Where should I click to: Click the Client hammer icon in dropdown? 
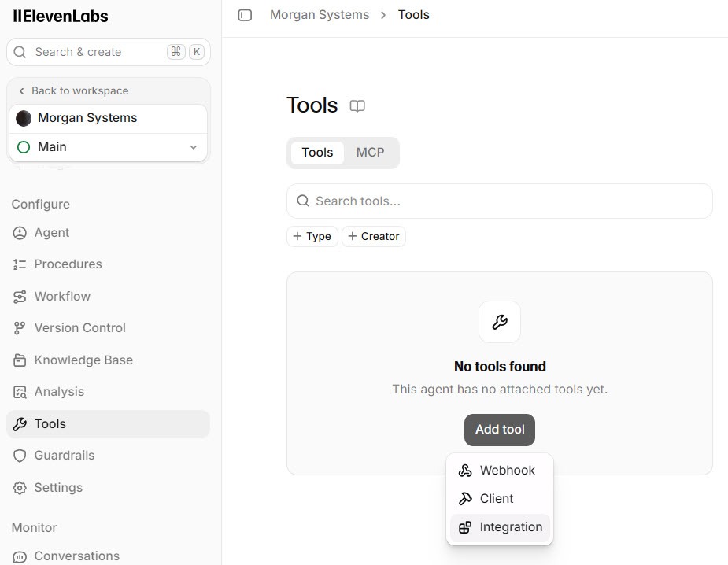click(465, 499)
